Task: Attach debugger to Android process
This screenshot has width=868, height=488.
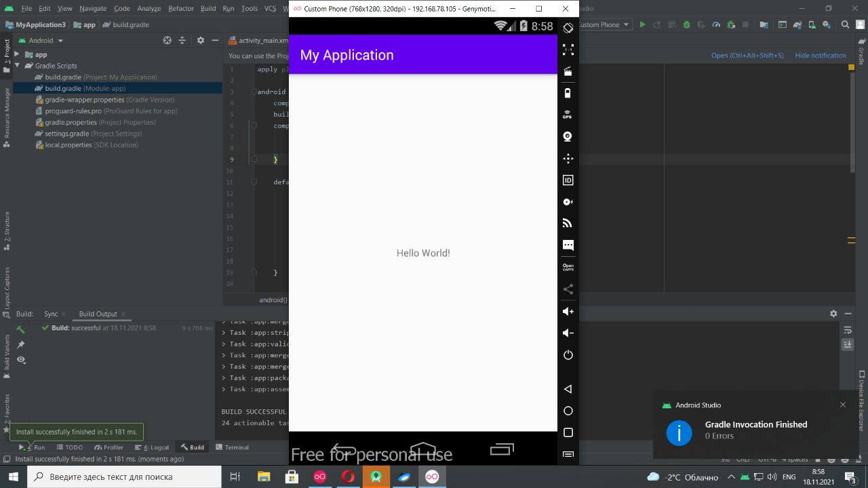Action: coord(731,25)
